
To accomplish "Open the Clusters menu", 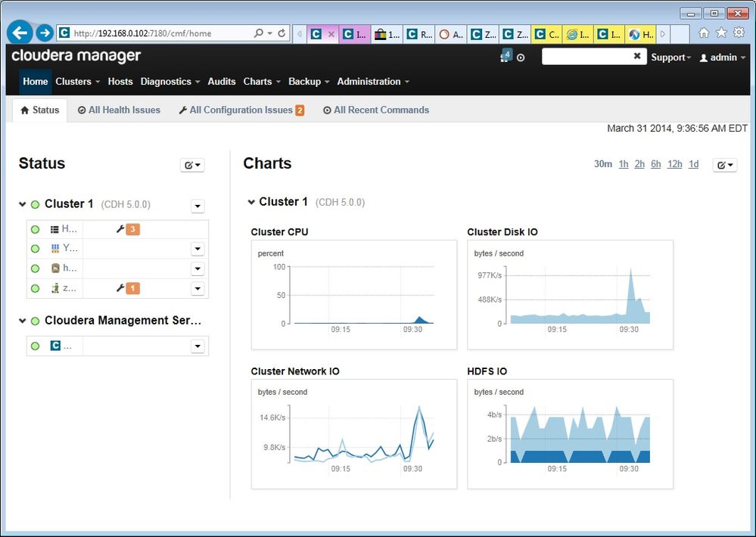I will 78,82.
